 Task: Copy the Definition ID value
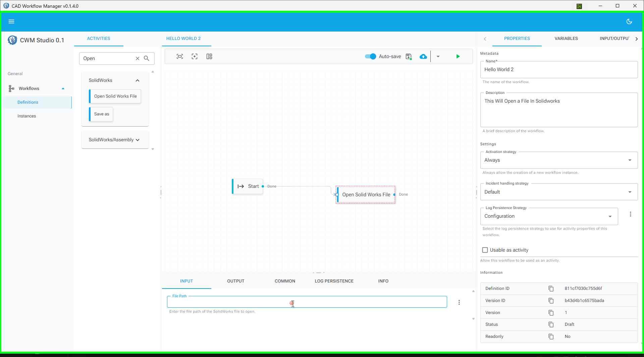[551, 289]
